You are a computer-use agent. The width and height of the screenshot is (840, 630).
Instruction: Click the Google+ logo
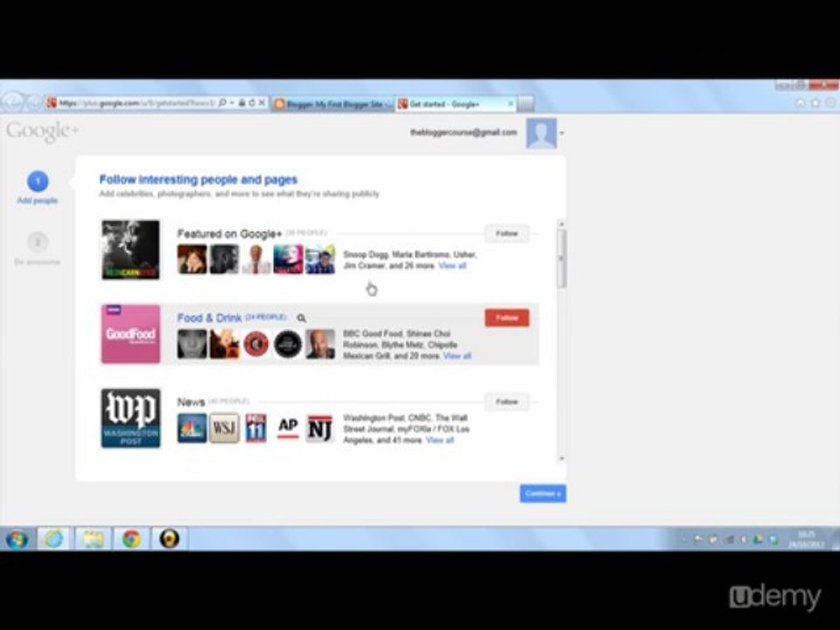(x=42, y=131)
